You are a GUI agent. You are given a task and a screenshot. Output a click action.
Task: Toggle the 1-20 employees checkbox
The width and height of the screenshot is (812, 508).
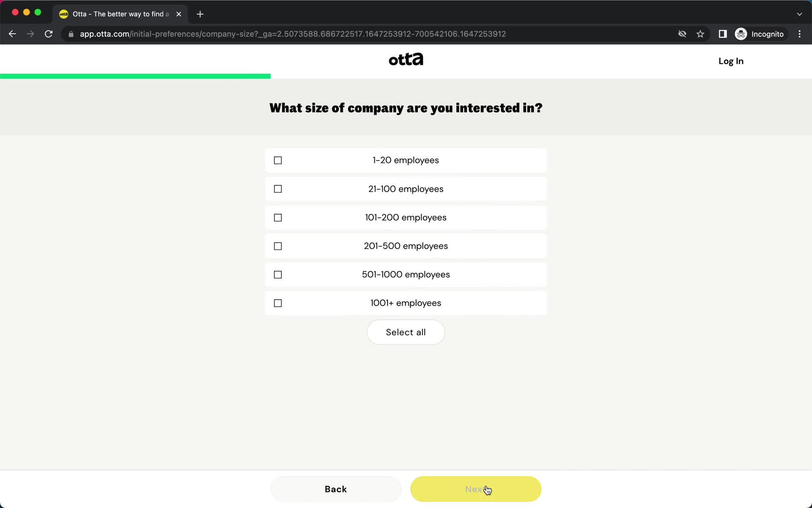tap(278, 160)
